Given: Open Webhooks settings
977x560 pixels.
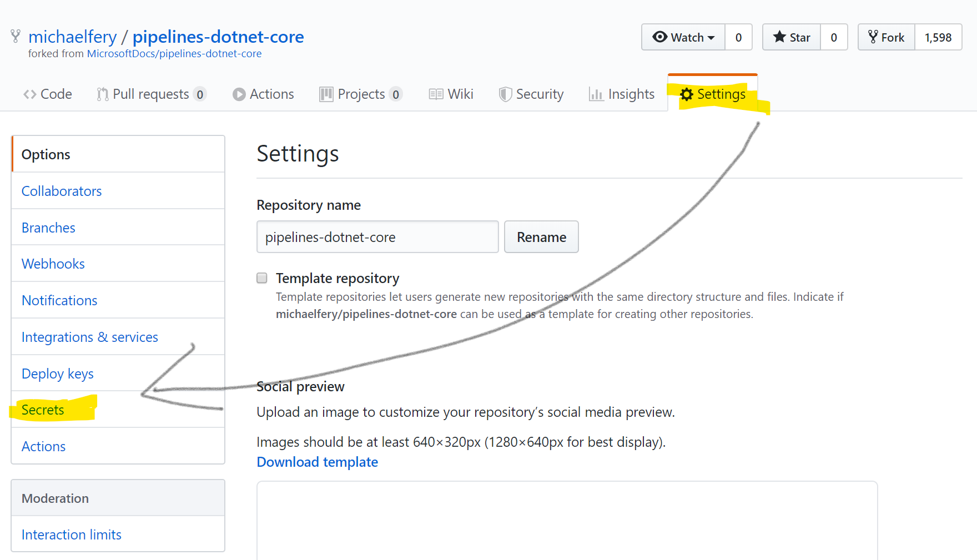Looking at the screenshot, I should coord(118,264).
